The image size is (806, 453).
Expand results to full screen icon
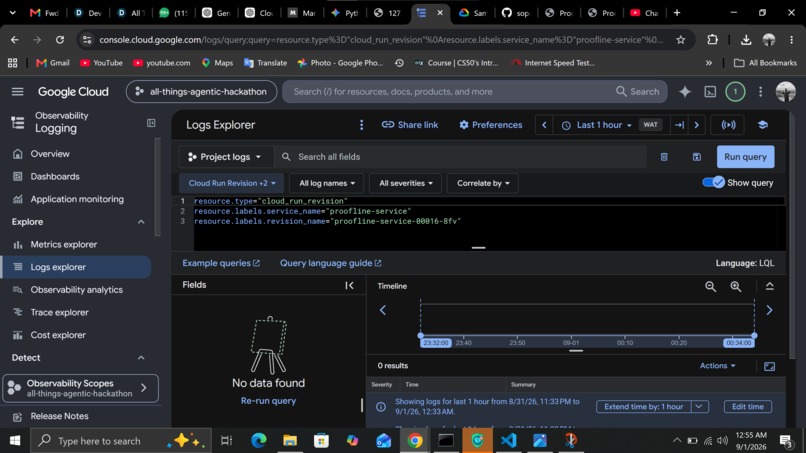770,366
